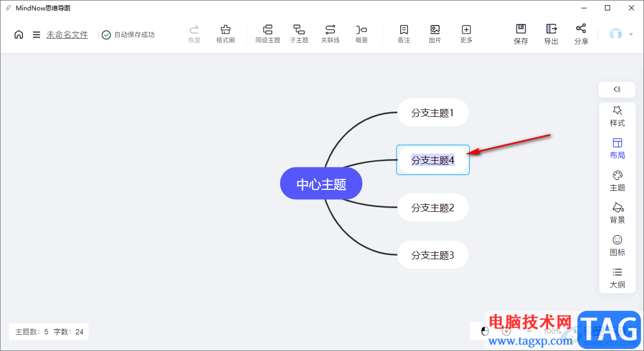Open the 大纲 outline panel
This screenshot has height=351, width=644.
pyautogui.click(x=617, y=279)
